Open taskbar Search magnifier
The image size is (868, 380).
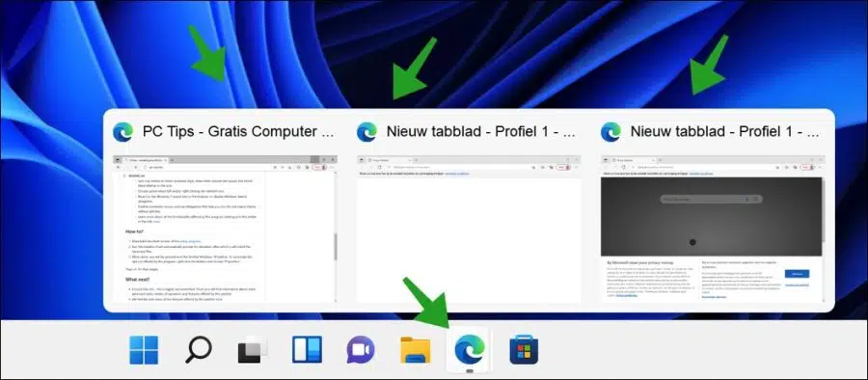198,350
